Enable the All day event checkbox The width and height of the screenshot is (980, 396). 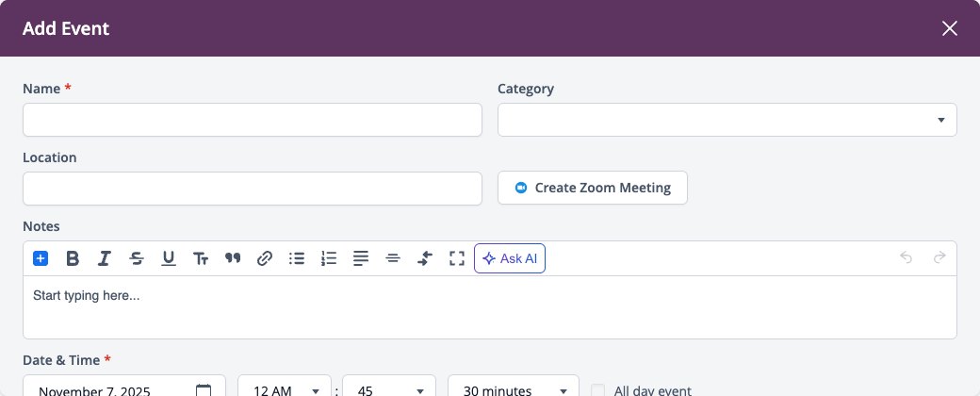tap(598, 391)
